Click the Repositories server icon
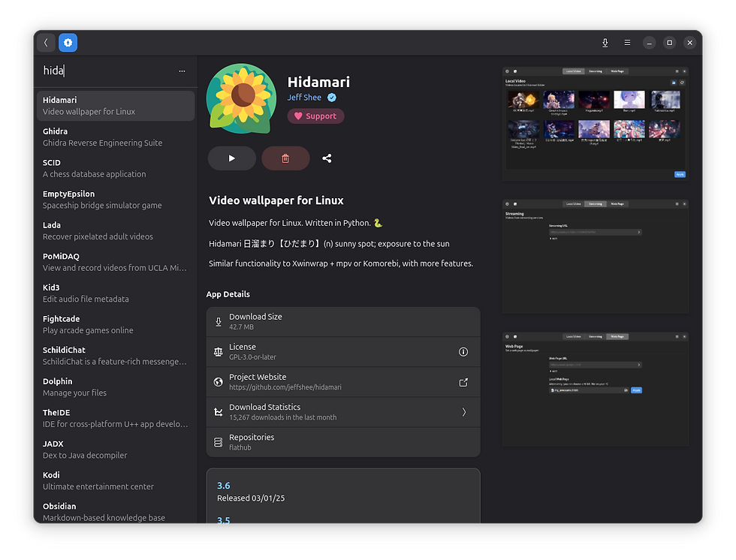736x560 pixels. point(219,442)
